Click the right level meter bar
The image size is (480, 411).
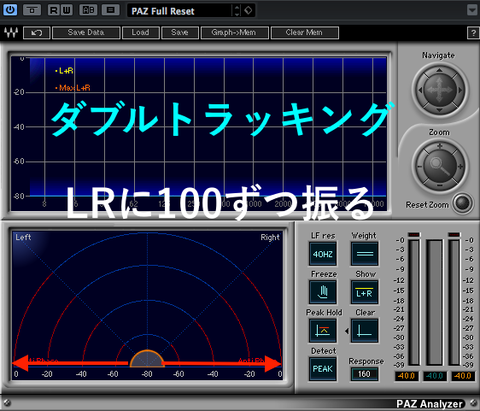pyautogui.click(x=454, y=303)
